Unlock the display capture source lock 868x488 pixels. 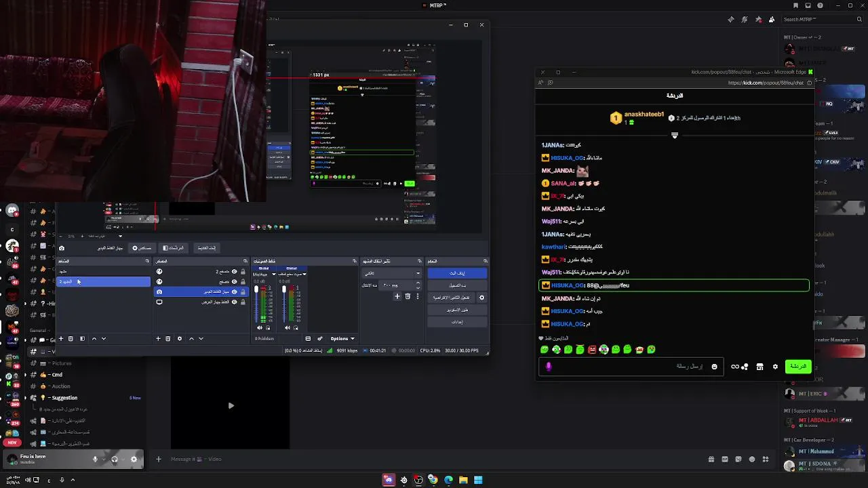tap(243, 302)
